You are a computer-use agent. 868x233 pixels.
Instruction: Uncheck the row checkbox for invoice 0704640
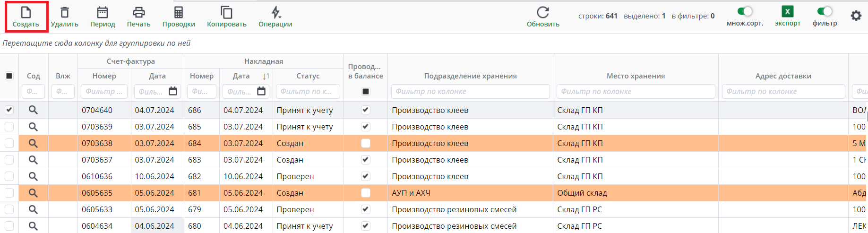pos(9,110)
